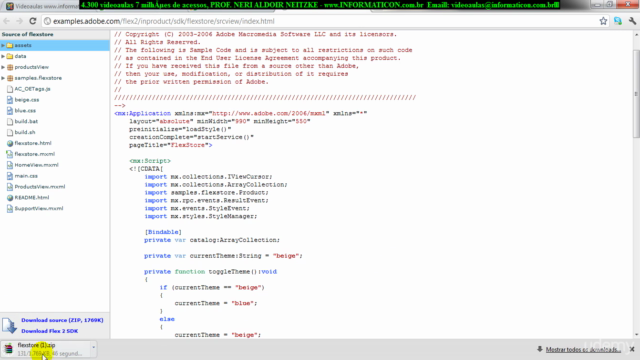The image size is (640, 360).
Task: Click the flexstore.html globe icon
Action: pos(10,143)
